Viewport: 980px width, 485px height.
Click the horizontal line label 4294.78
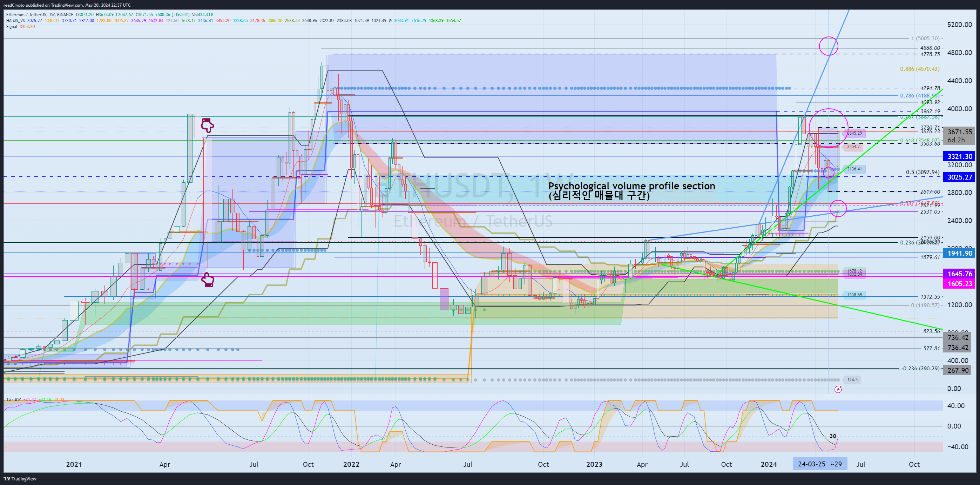930,88
